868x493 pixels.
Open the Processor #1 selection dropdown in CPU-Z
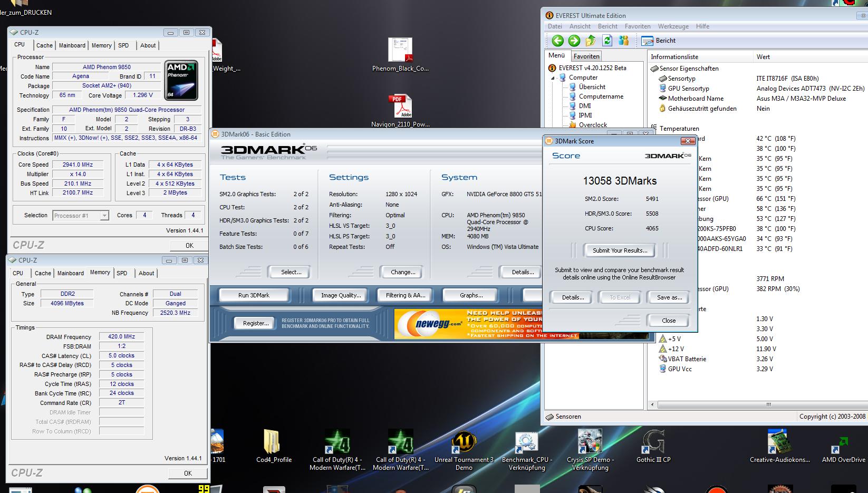81,216
